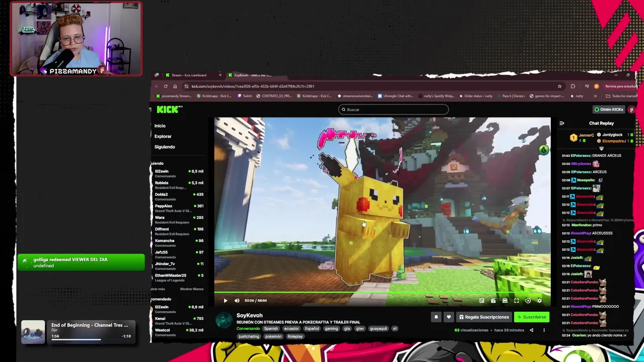
Task: Click the Chat Replay header
Action: pos(601,123)
